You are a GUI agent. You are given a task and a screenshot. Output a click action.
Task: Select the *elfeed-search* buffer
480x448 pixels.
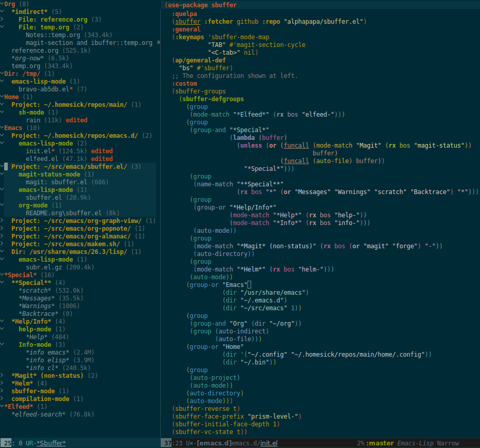click(x=53, y=414)
